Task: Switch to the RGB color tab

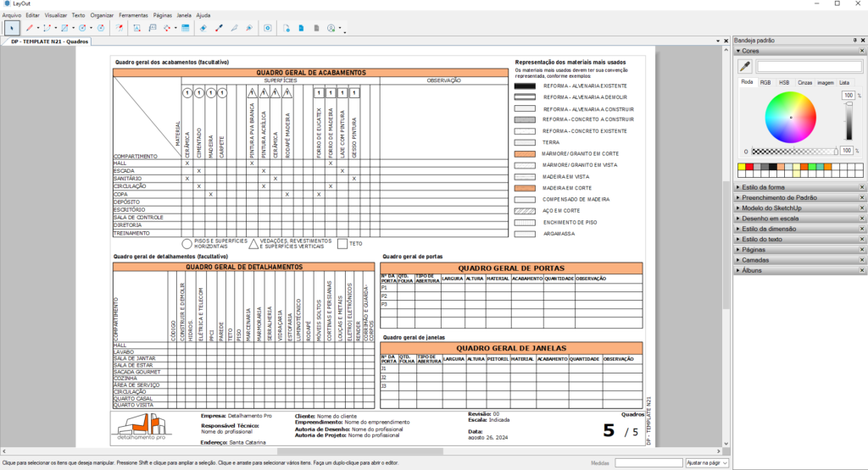Action: (x=765, y=82)
